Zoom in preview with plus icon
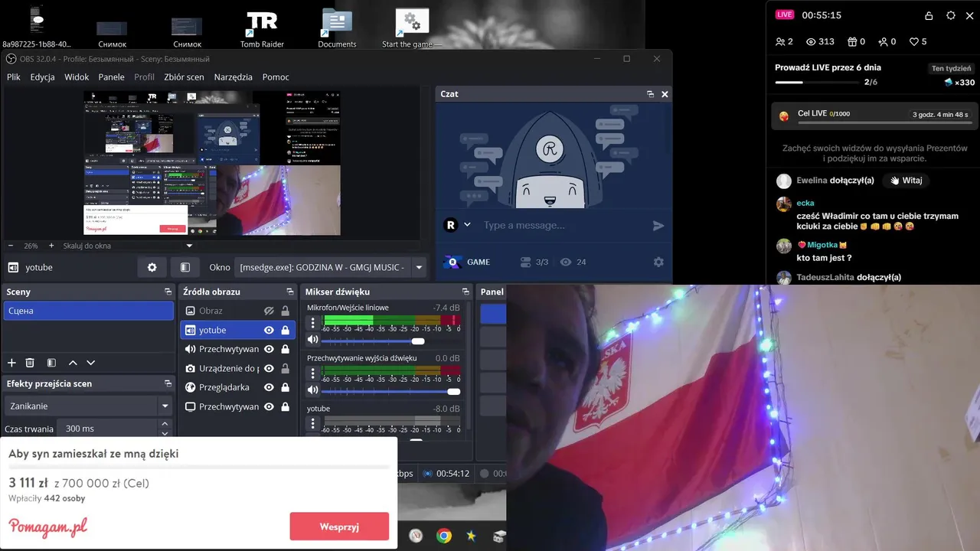 click(x=51, y=246)
